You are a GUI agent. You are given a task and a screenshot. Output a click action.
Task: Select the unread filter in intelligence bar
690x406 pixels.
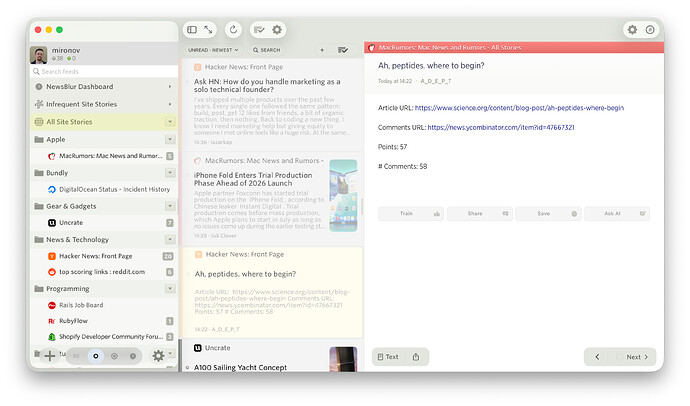(95, 356)
